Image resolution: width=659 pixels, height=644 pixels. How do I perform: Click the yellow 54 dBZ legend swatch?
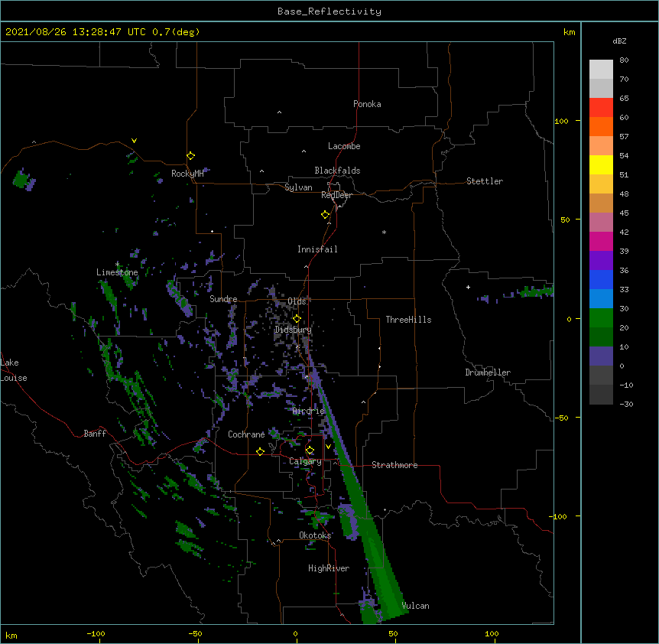(x=601, y=164)
